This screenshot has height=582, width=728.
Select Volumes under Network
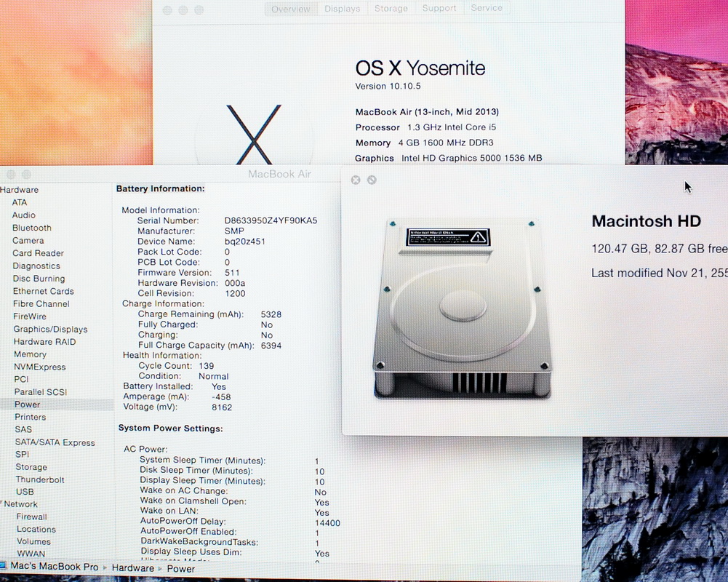34,541
